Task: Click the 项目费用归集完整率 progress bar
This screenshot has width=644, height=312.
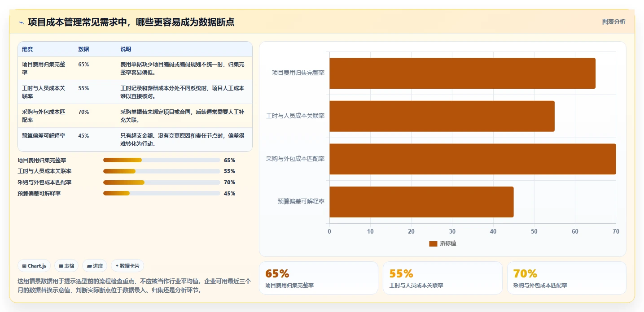Action: pos(162,160)
